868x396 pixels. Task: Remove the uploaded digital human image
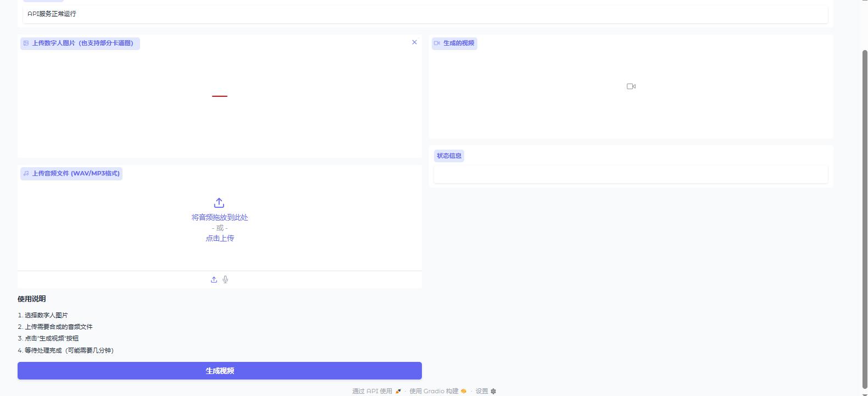414,42
